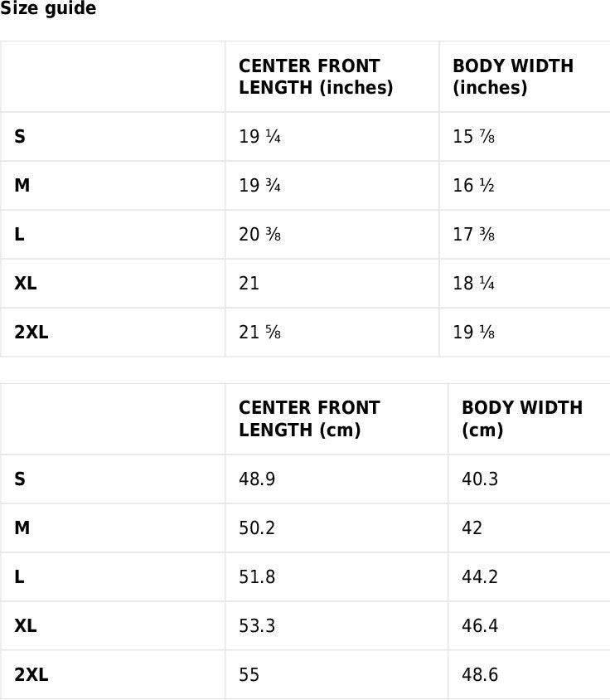Click the "BODY WIDTH (inches)" column header
This screenshot has width=610, height=700.
pos(513,77)
